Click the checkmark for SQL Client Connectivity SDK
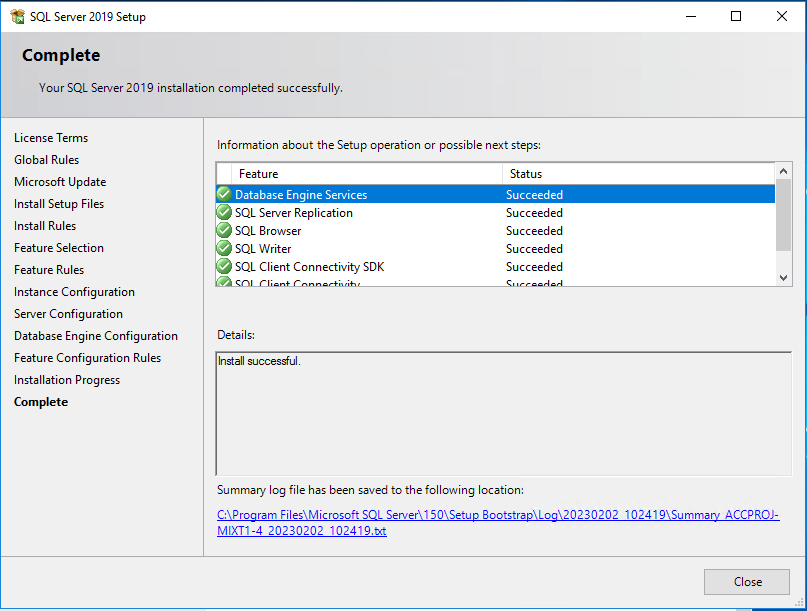807x611 pixels. (224, 266)
